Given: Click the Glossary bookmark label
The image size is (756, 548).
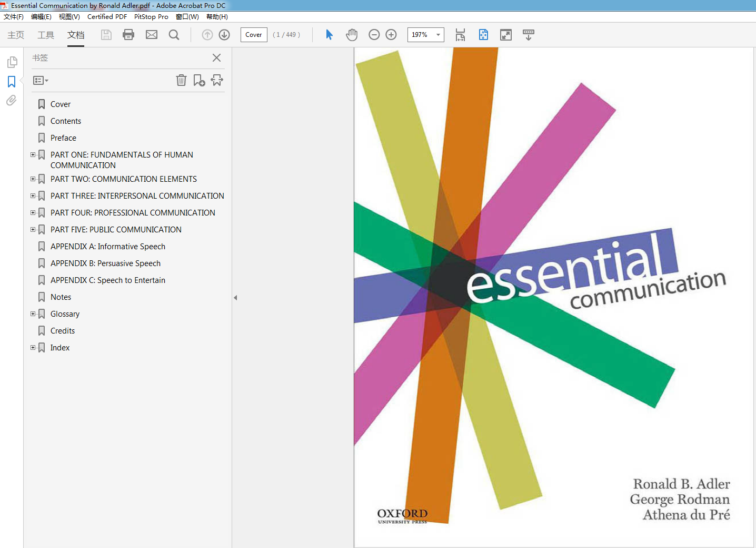Looking at the screenshot, I should (x=65, y=314).
